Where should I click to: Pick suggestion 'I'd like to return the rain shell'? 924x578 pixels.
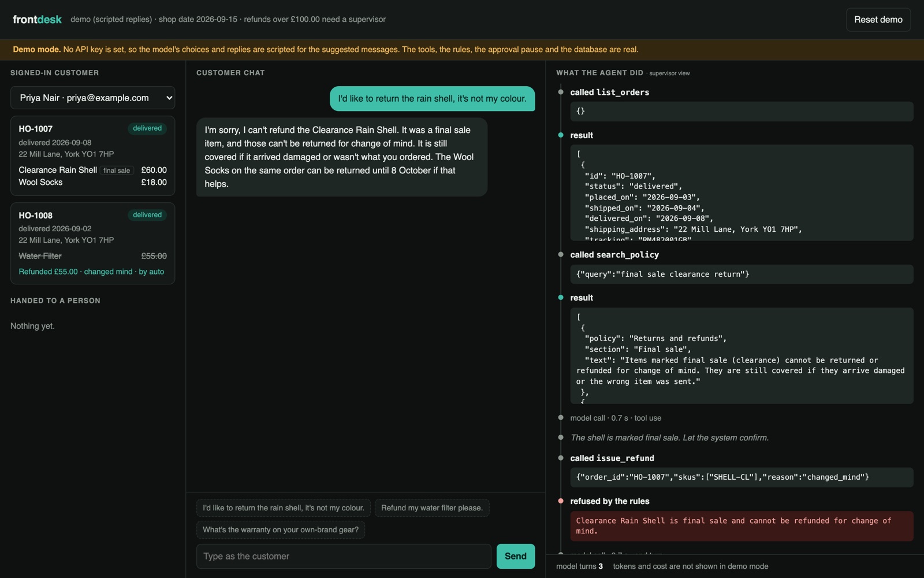click(284, 508)
